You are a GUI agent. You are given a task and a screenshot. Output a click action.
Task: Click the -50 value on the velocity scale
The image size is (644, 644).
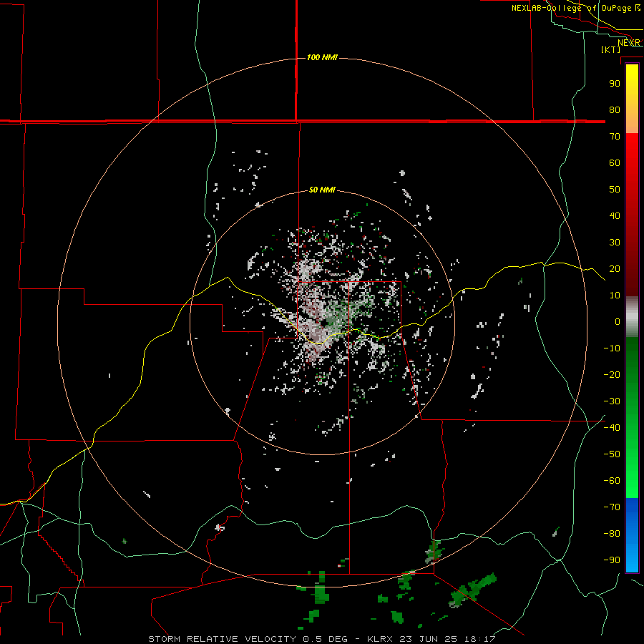(x=612, y=454)
